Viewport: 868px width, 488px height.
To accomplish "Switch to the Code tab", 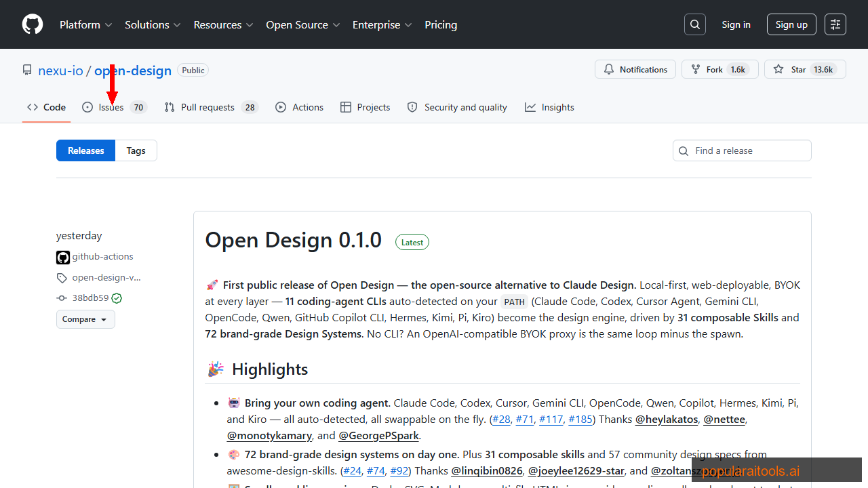I will (46, 107).
